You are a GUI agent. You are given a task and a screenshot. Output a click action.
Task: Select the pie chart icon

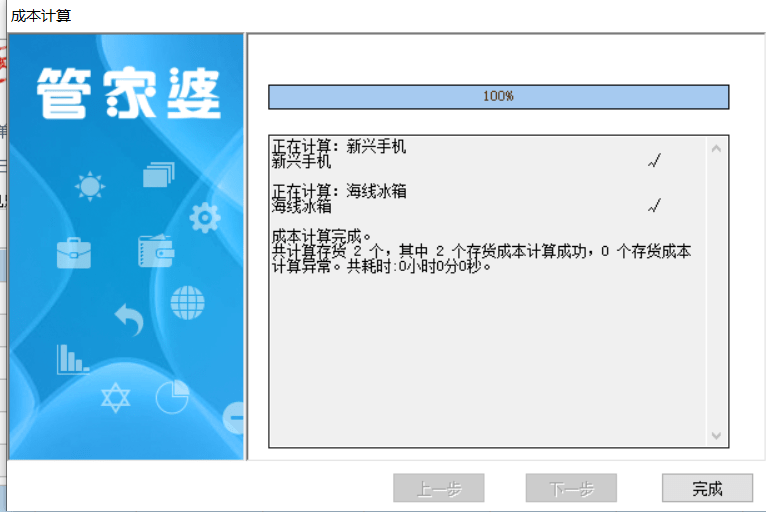(172, 396)
